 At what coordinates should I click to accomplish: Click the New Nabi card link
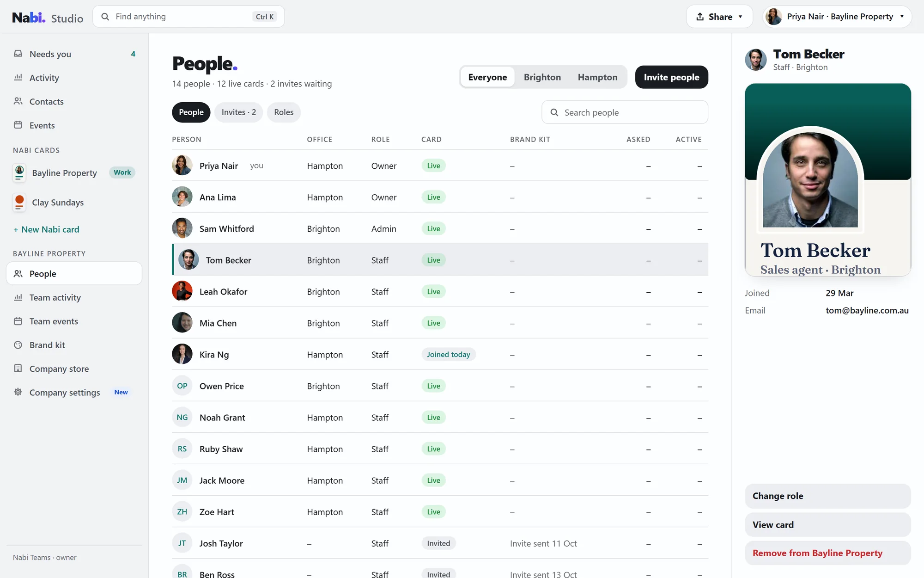tap(46, 229)
